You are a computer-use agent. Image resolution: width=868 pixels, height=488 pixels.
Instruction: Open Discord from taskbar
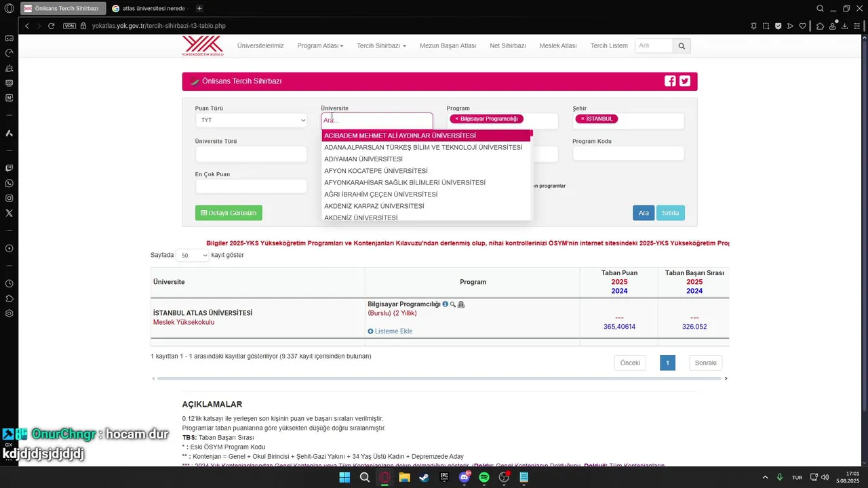tap(465, 477)
